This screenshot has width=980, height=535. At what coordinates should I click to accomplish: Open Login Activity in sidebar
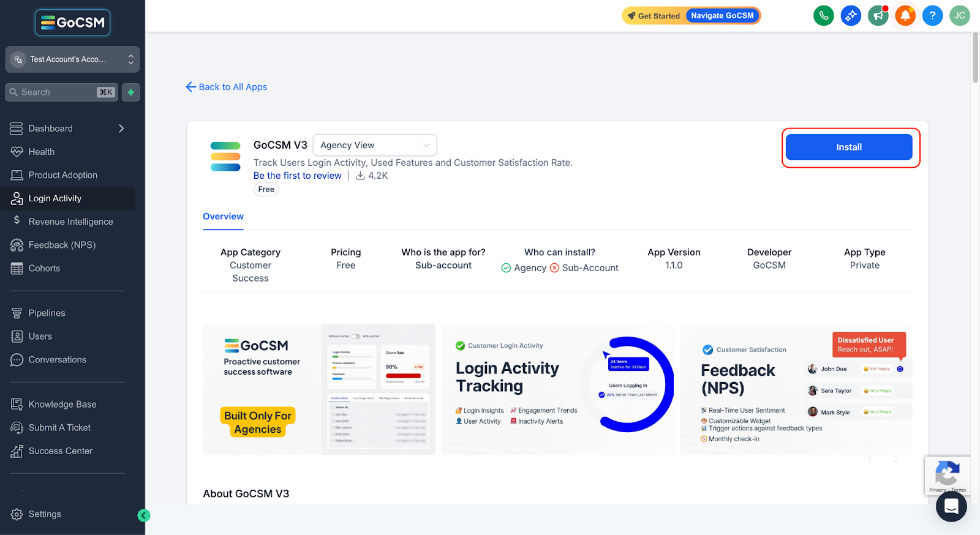(x=67, y=198)
